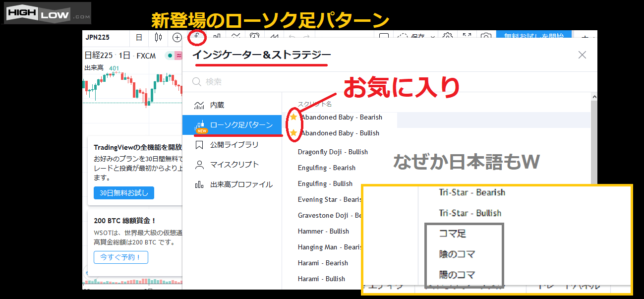
Task: Click the bar replay rewind icon
Action: 274,37
